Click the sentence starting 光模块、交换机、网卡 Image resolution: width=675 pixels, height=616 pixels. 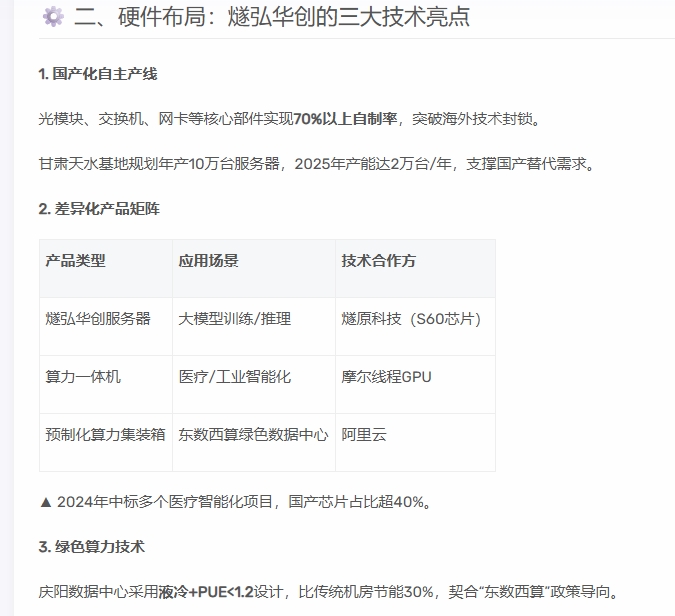289,119
